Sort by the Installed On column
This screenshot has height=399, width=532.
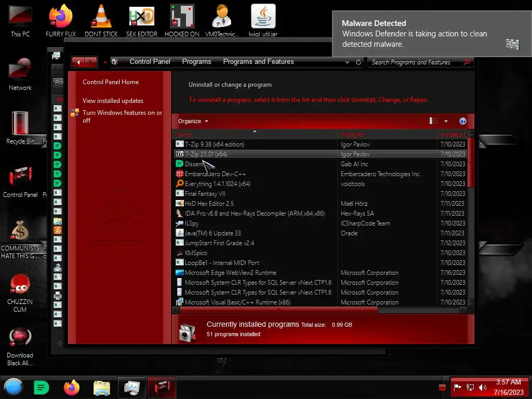pyautogui.click(x=453, y=135)
